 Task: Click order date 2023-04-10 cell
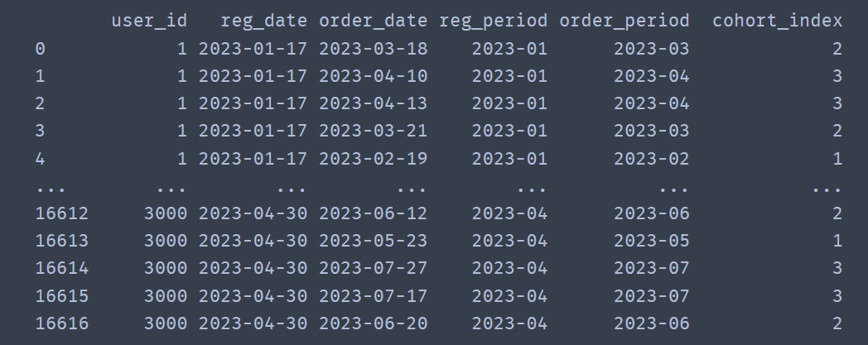373,76
